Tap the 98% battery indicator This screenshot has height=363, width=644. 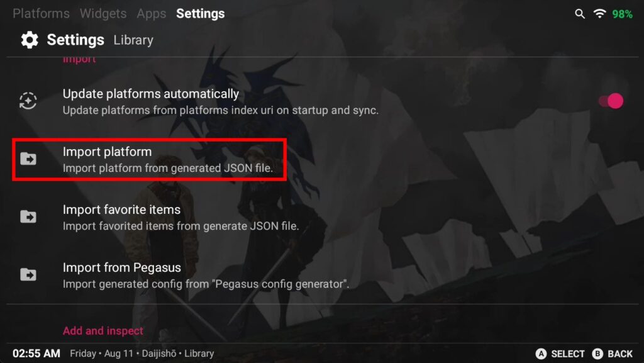point(623,14)
